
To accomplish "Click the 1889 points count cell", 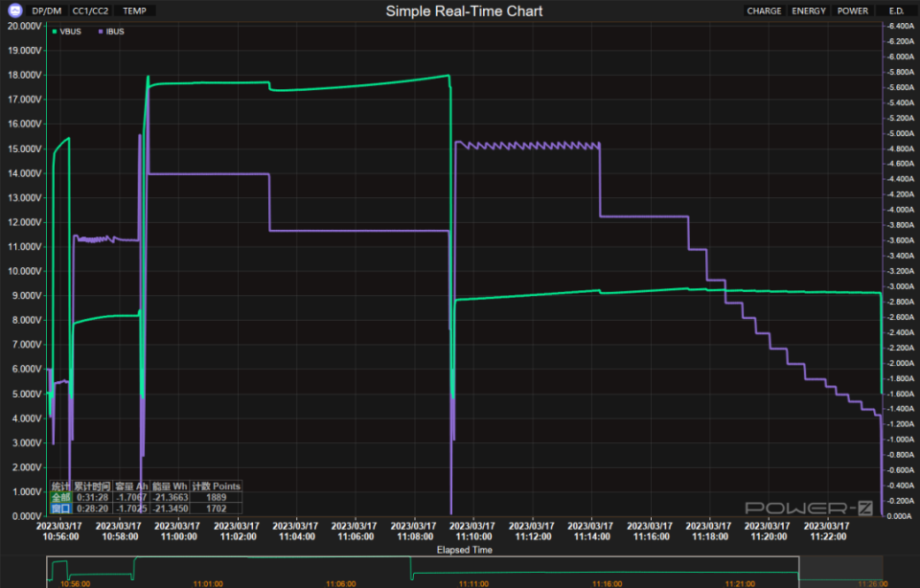I will tap(216, 497).
